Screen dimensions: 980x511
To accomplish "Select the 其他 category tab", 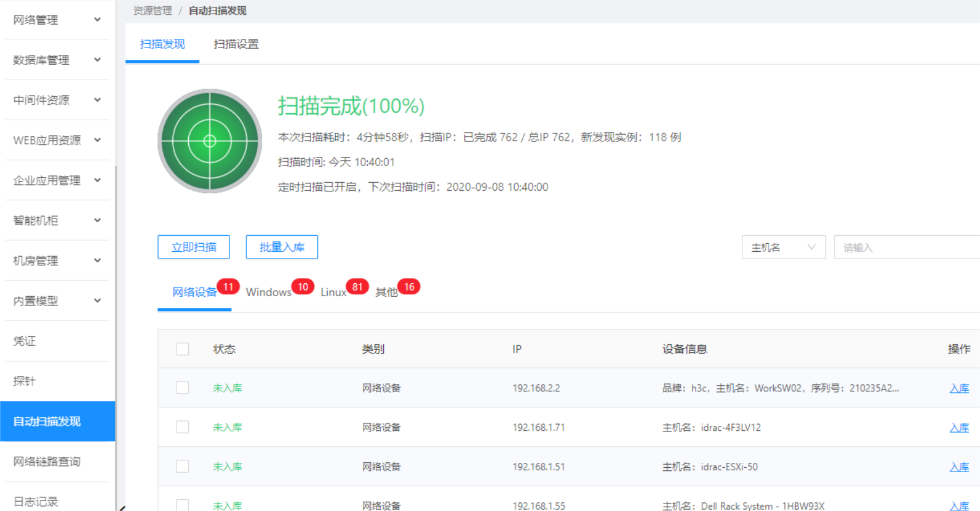I will [386, 293].
